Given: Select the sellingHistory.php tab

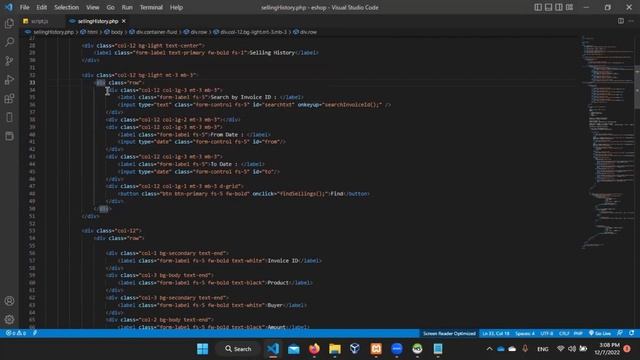Looking at the screenshot, I should [x=98, y=21].
